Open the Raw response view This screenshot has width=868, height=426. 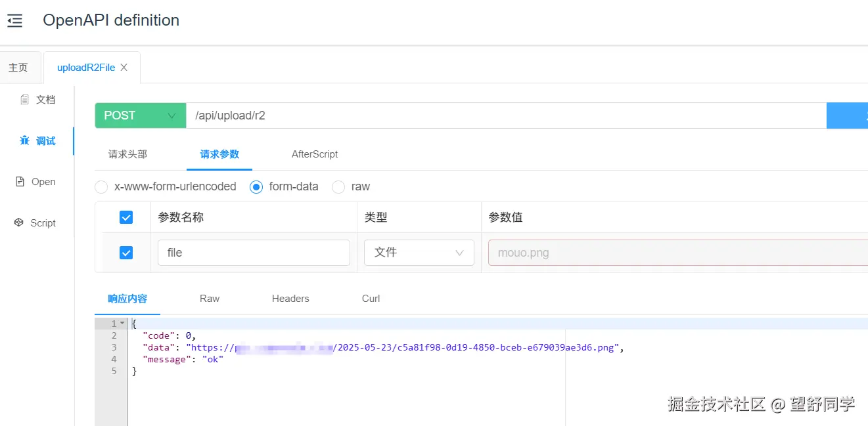pyautogui.click(x=209, y=298)
